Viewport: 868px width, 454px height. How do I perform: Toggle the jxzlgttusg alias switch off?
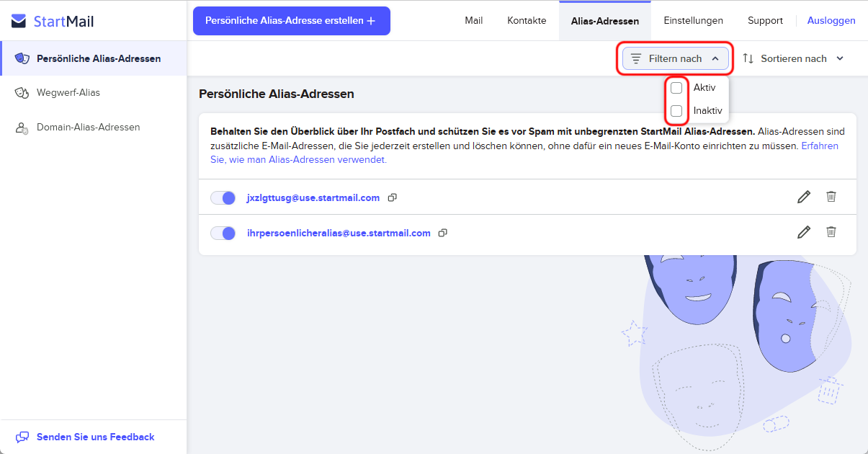223,197
